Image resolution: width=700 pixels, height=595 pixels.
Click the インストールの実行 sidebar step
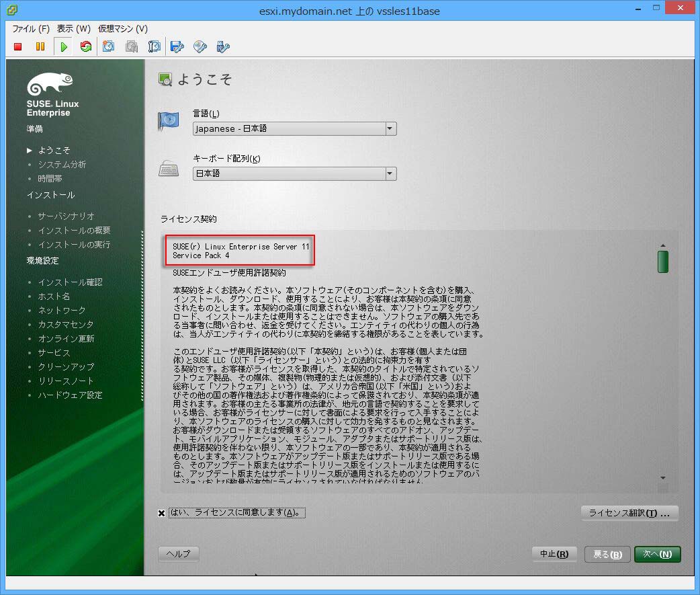pyautogui.click(x=74, y=245)
